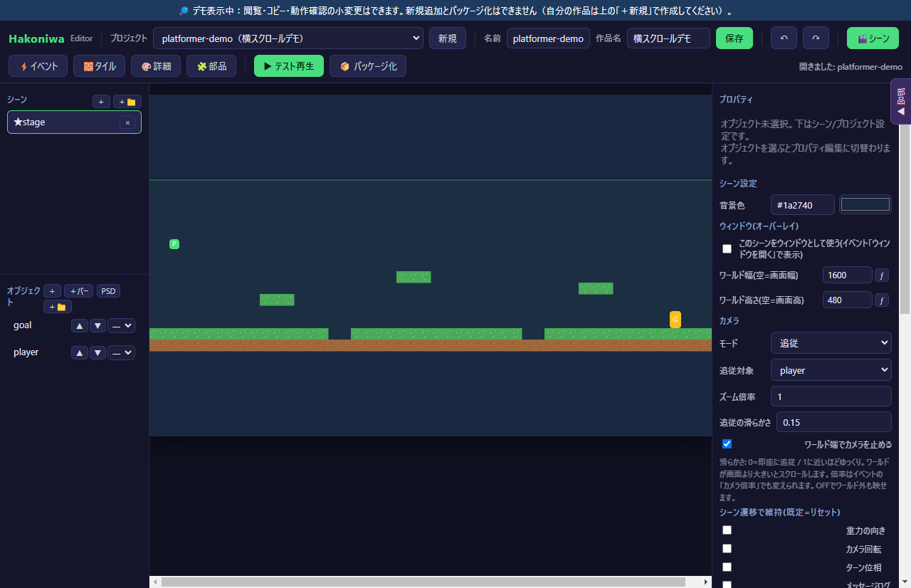Screen dimensions: 911x588
Task: Add a new object folder
Action: click(x=57, y=307)
